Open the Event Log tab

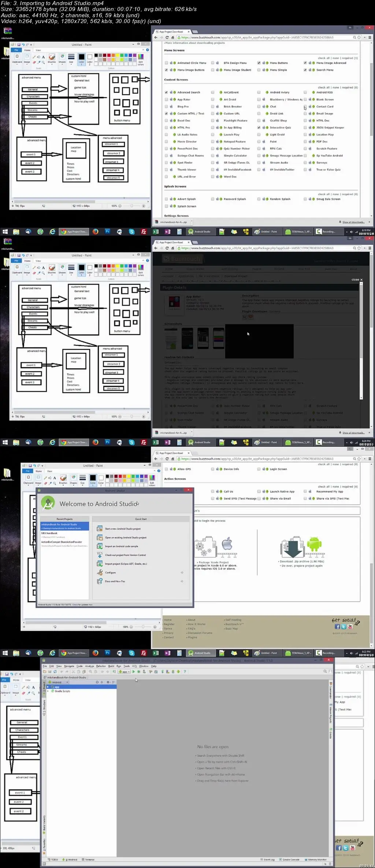coord(268,860)
